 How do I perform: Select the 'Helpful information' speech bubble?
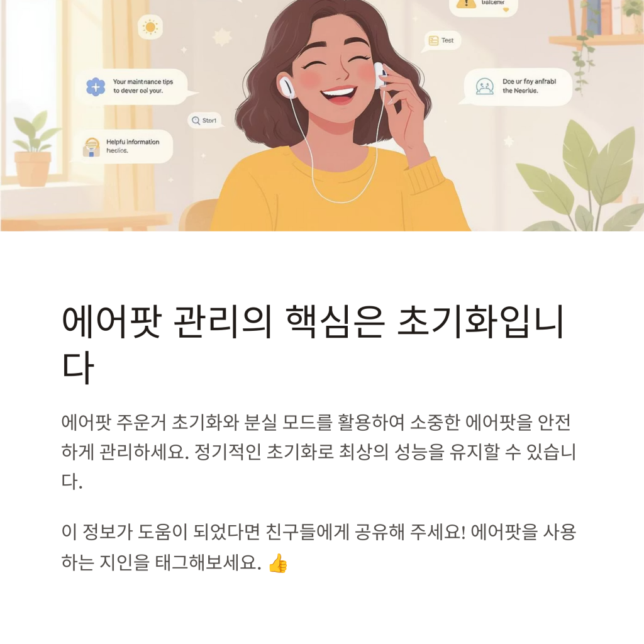(124, 146)
